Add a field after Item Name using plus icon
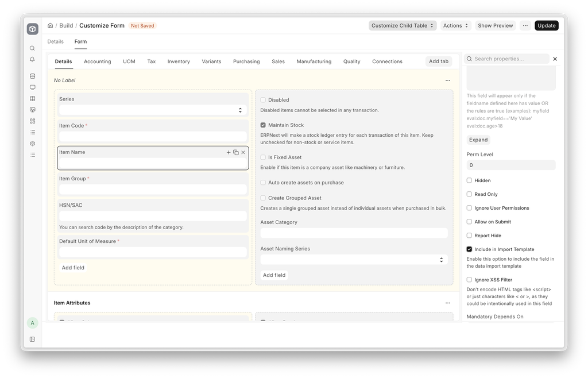588x378 pixels. click(229, 152)
